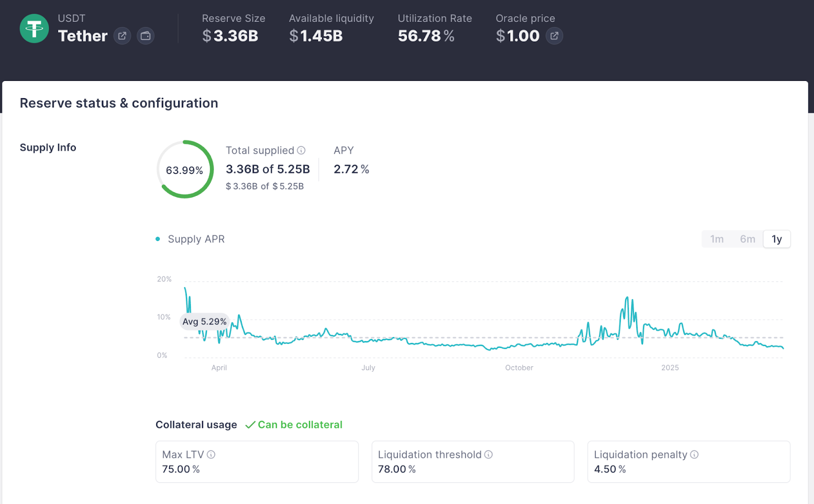Click Reserve status & configuration heading
Viewport: 814px width, 504px height.
(119, 103)
